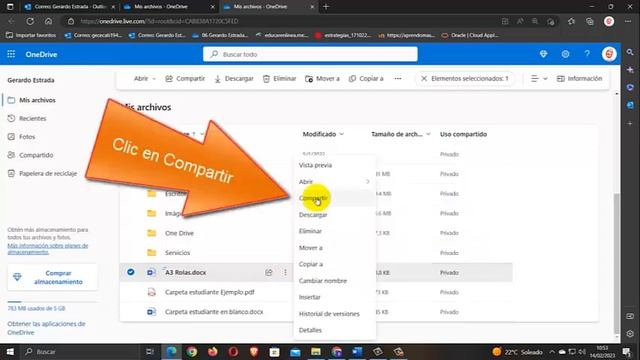Click Descargar in the top toolbar
The height and width of the screenshot is (360, 640).
click(234, 78)
